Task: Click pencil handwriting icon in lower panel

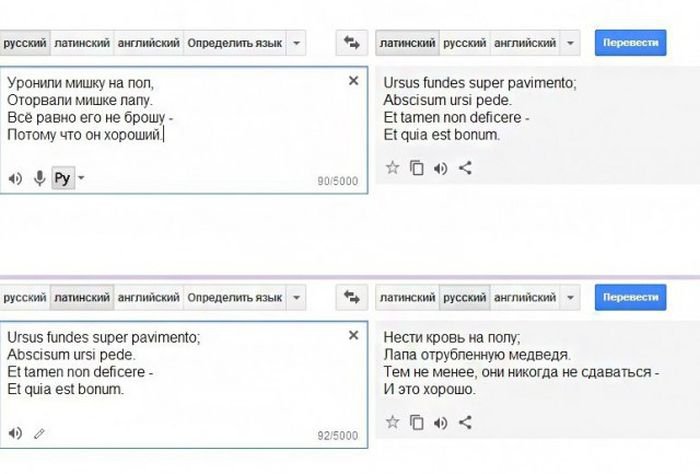Action: tap(40, 434)
